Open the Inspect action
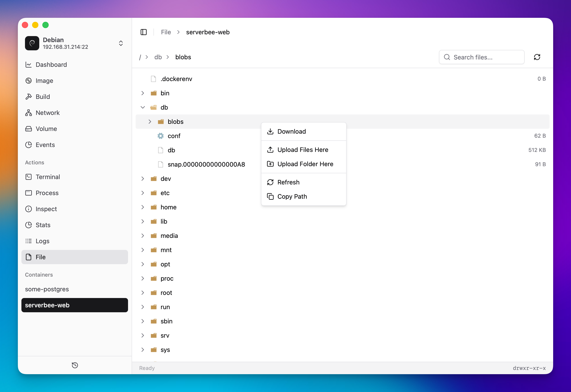571x392 pixels. coord(46,209)
